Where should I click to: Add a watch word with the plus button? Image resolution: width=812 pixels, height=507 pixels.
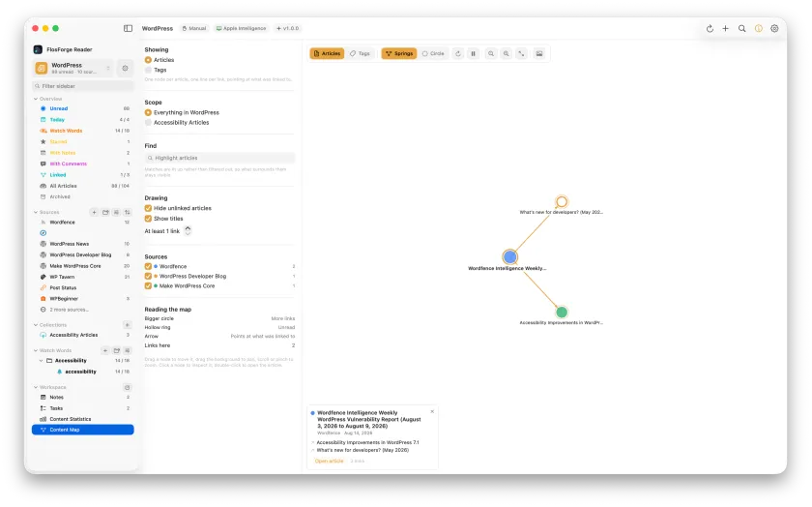105,350
